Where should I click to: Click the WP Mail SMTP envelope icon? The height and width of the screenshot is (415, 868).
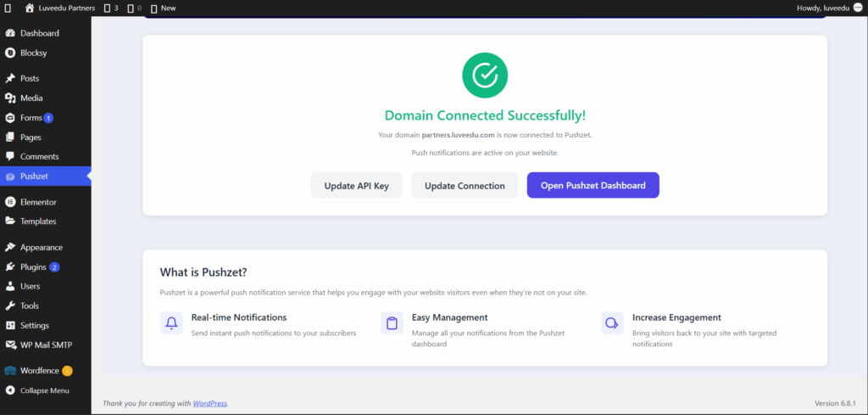pyautogui.click(x=10, y=345)
